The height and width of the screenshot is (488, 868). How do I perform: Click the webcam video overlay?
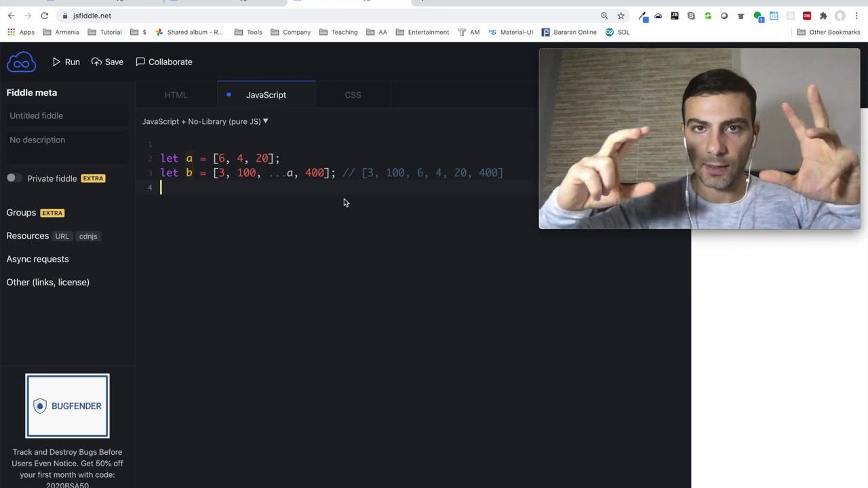699,138
